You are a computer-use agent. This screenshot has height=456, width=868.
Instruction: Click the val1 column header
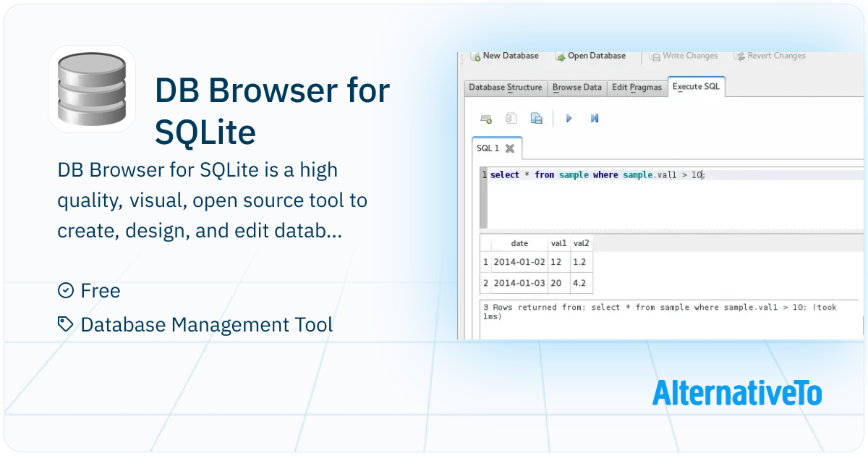click(x=558, y=244)
